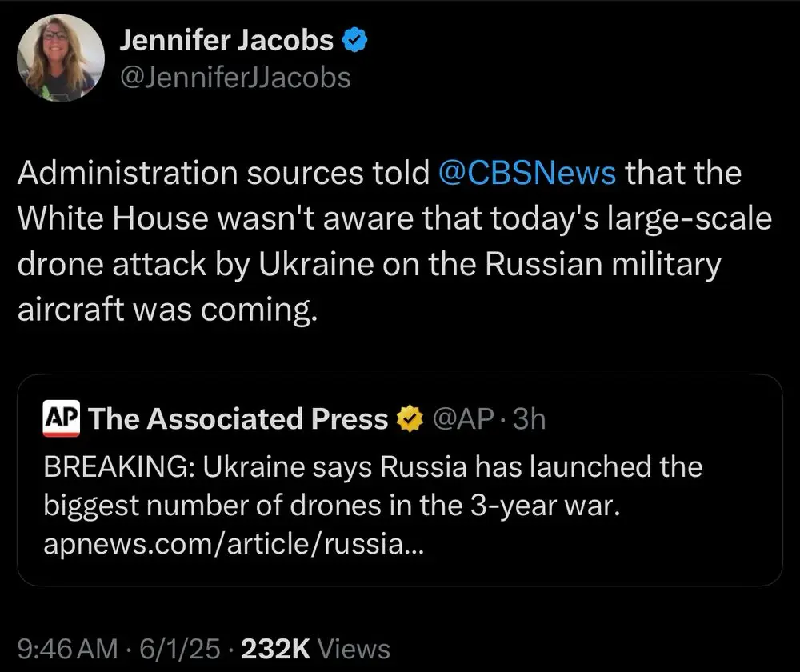Open the Jennifer Jacobs display name
Screen dimensions: 800x672
coord(226,41)
